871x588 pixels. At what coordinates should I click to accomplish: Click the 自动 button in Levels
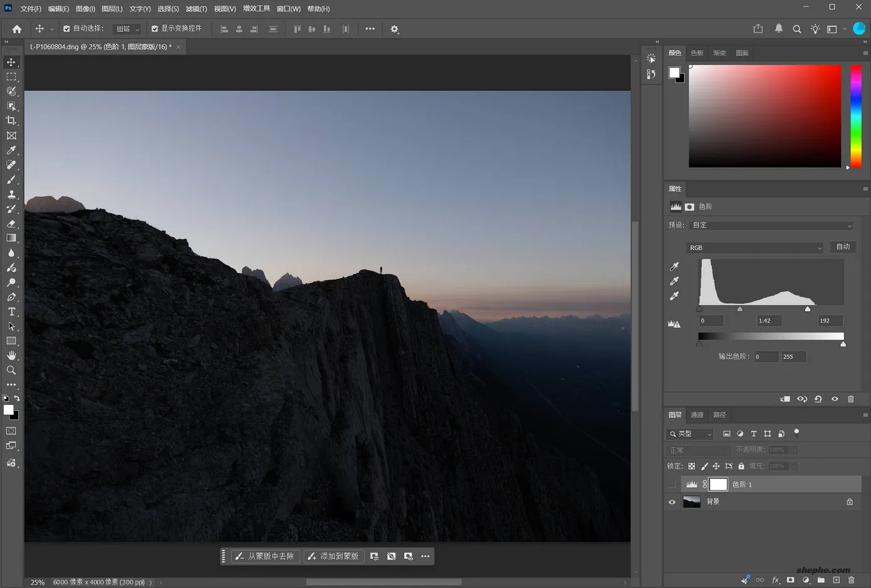pyautogui.click(x=843, y=247)
